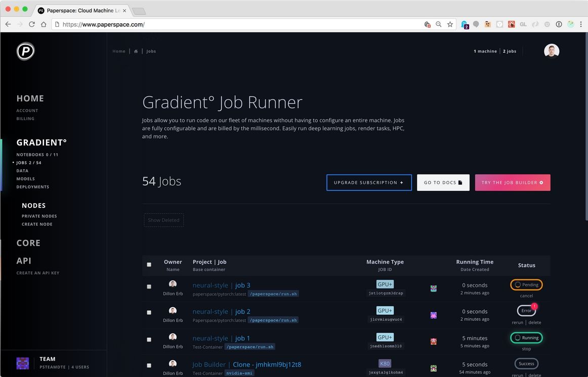Cancel the pending job 3

526,296
